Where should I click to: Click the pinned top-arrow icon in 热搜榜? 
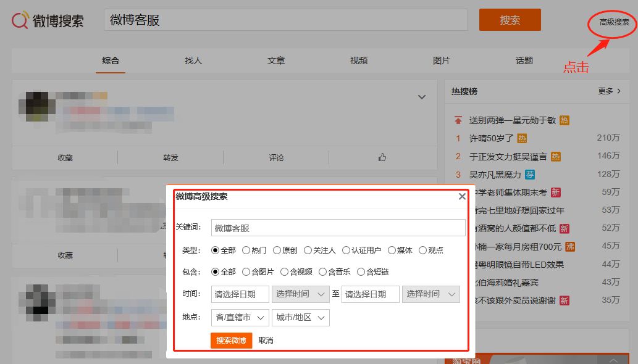tap(458, 120)
